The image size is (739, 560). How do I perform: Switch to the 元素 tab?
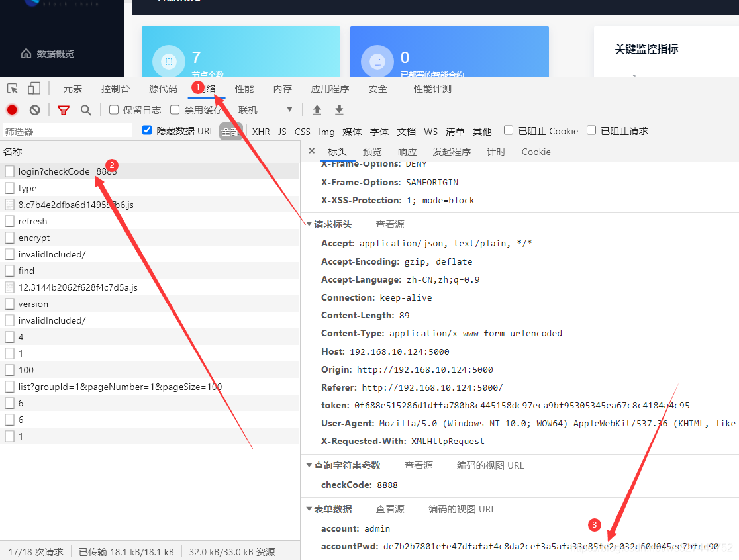[73, 89]
